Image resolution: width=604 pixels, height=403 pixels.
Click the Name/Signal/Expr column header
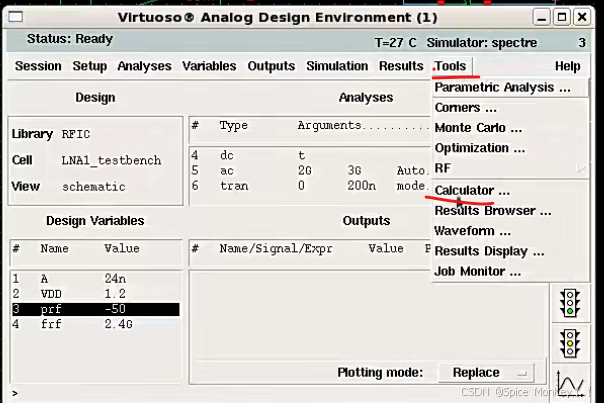pyautogui.click(x=276, y=249)
